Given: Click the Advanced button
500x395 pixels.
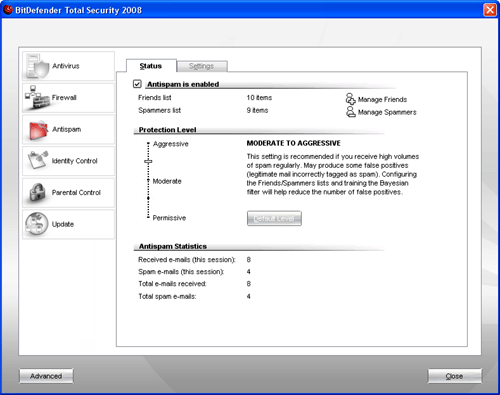Looking at the screenshot, I should click(x=46, y=376).
